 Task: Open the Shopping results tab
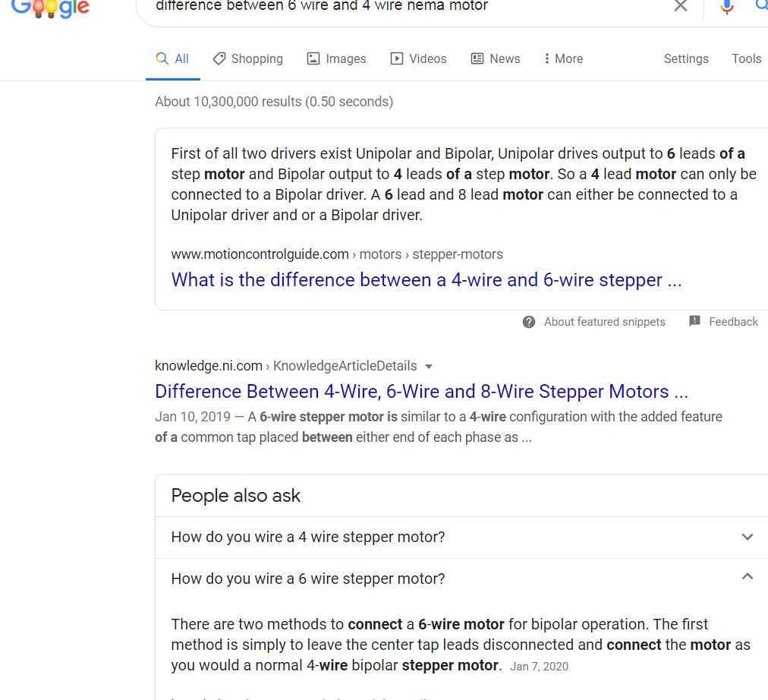[x=247, y=58]
